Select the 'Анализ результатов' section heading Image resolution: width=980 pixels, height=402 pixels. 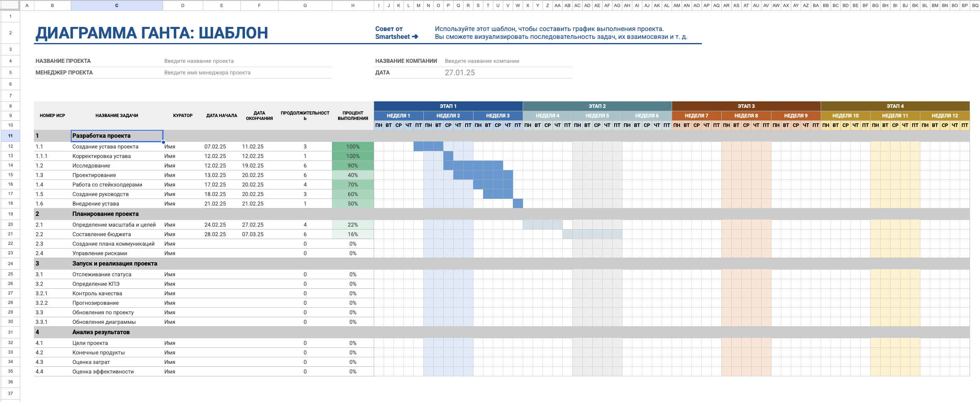click(101, 332)
